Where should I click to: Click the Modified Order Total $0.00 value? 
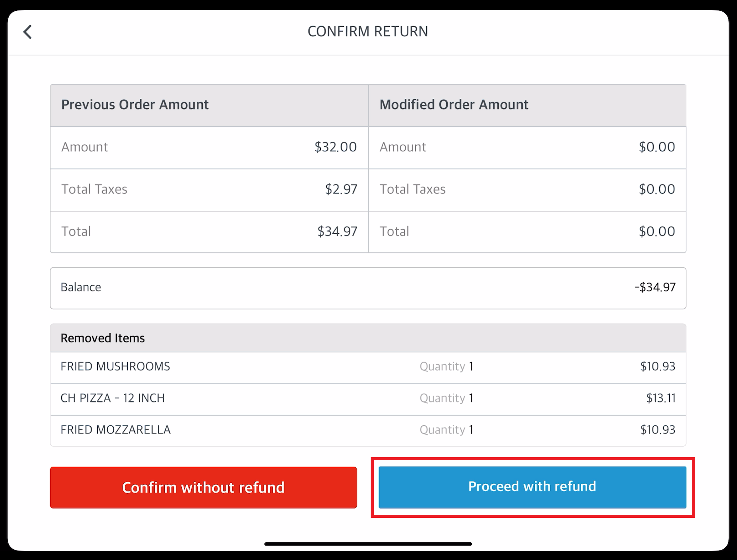[657, 231]
